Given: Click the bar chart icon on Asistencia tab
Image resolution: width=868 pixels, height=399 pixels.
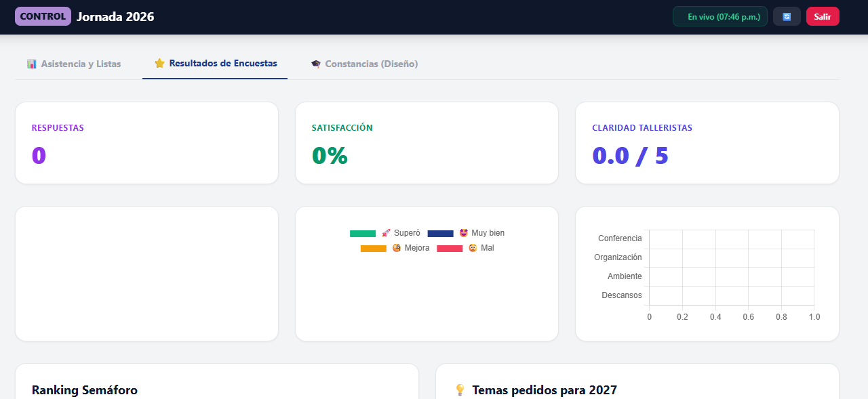Looking at the screenshot, I should click(32, 64).
